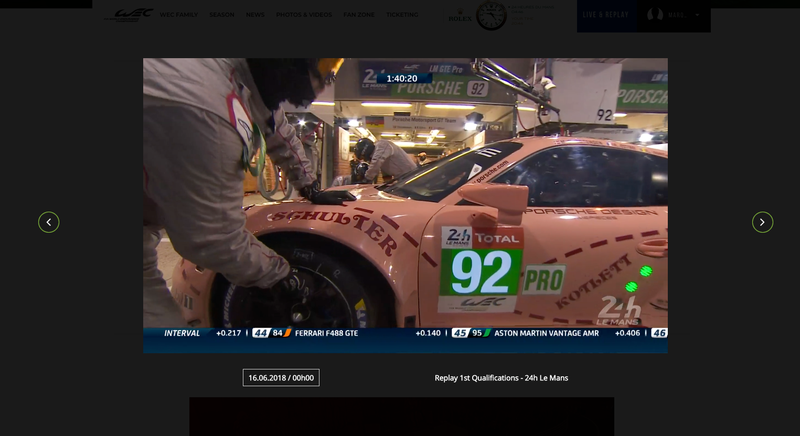The width and height of the screenshot is (800, 436).
Task: Expand the user account dropdown arrow
Action: pyautogui.click(x=697, y=15)
